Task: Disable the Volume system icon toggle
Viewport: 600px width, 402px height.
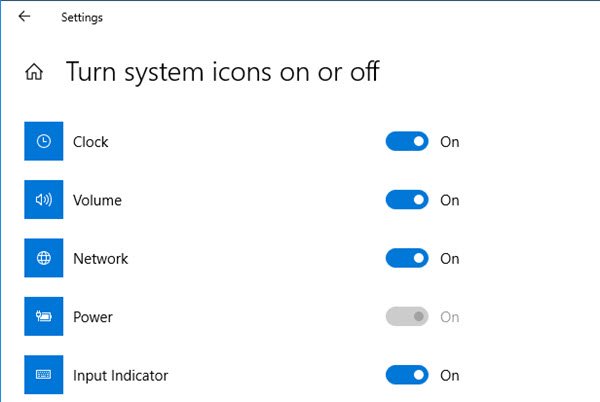Action: 407,200
